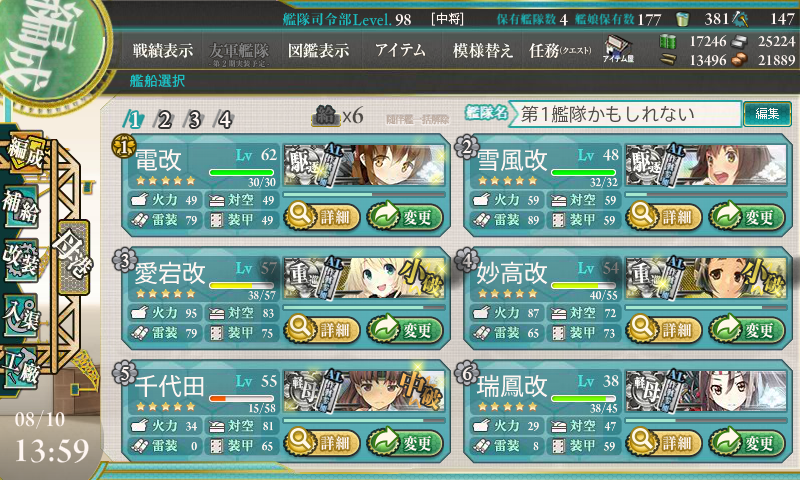The image size is (800, 480).
Task: Click 千代田's HP bar
Action: (x=242, y=398)
